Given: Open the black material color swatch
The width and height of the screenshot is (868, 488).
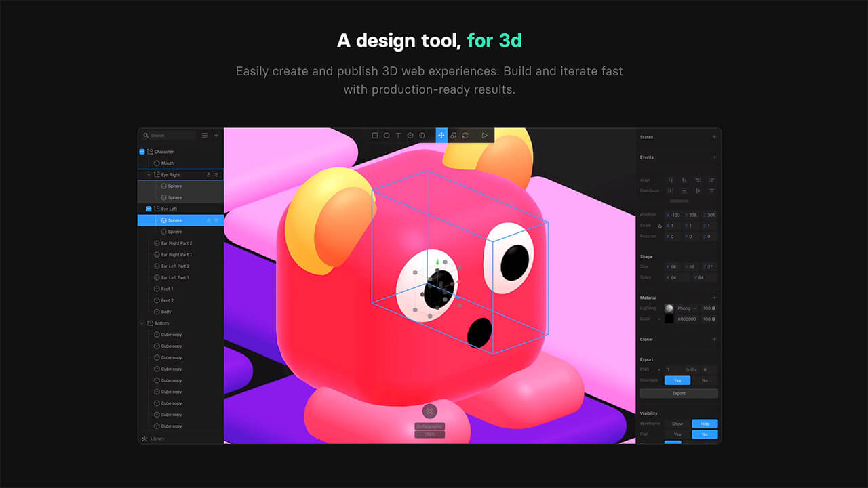Looking at the screenshot, I should [x=669, y=319].
